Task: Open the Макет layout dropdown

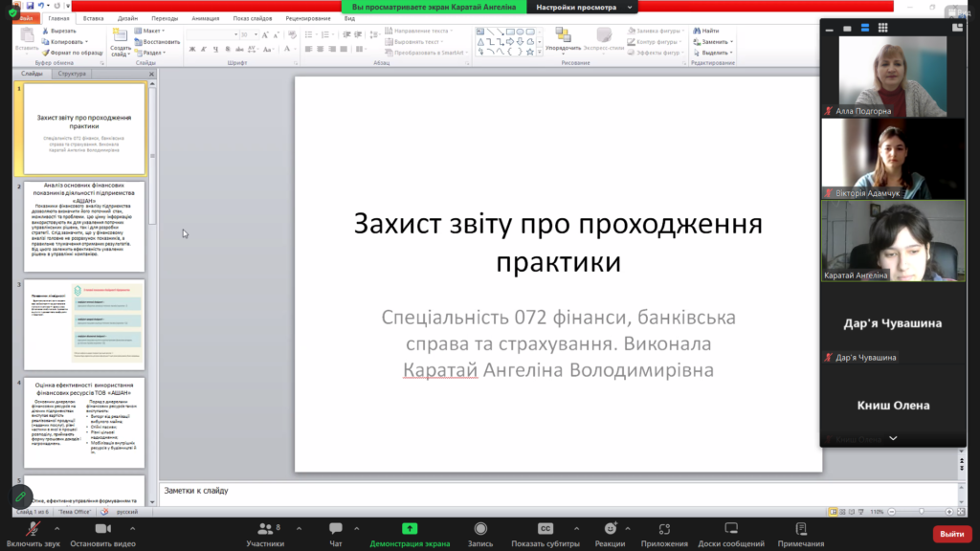Action: click(x=150, y=31)
